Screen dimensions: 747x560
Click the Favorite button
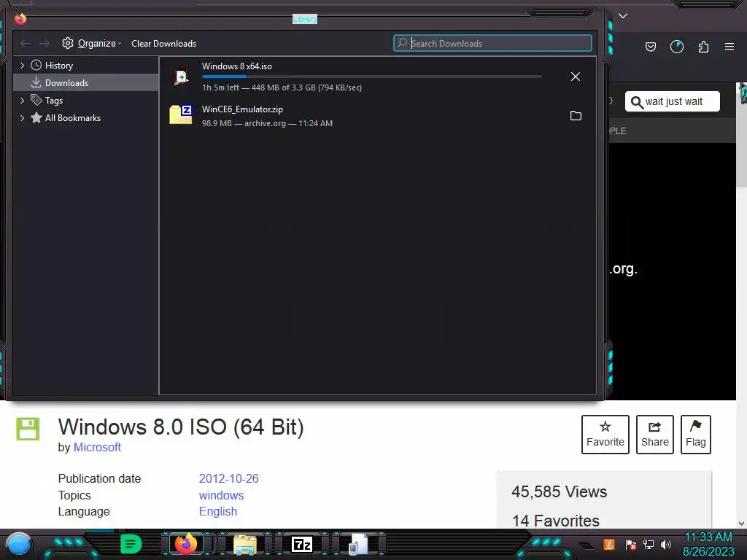click(x=605, y=435)
